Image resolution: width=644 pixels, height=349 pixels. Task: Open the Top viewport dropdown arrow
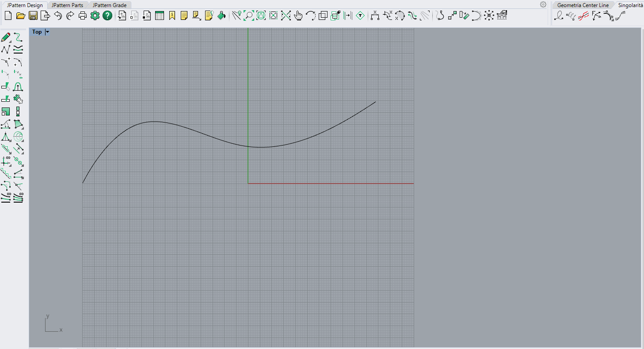(47, 32)
